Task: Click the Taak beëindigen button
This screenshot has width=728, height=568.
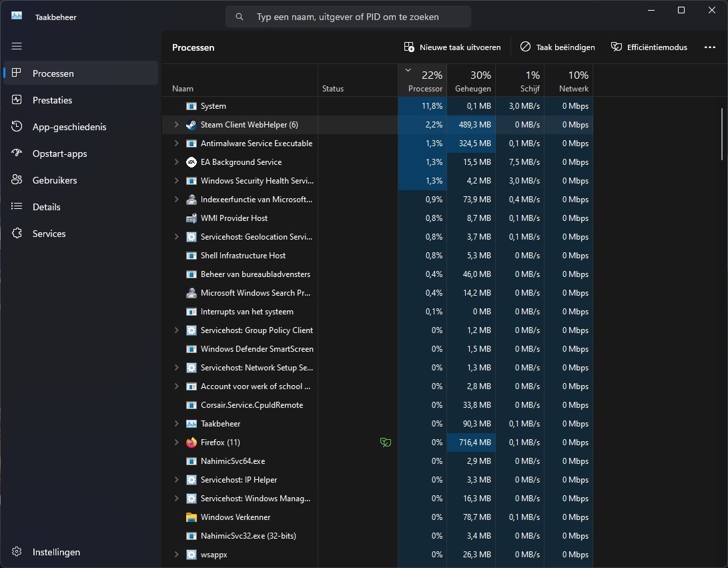Action: (x=558, y=47)
